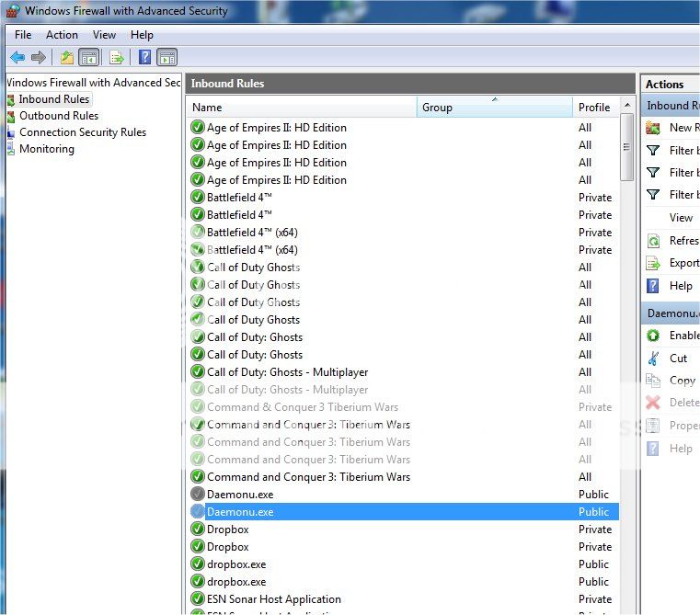Open the View submenu in Actions pane
Viewport: 700px width, 615px height.
(x=681, y=218)
